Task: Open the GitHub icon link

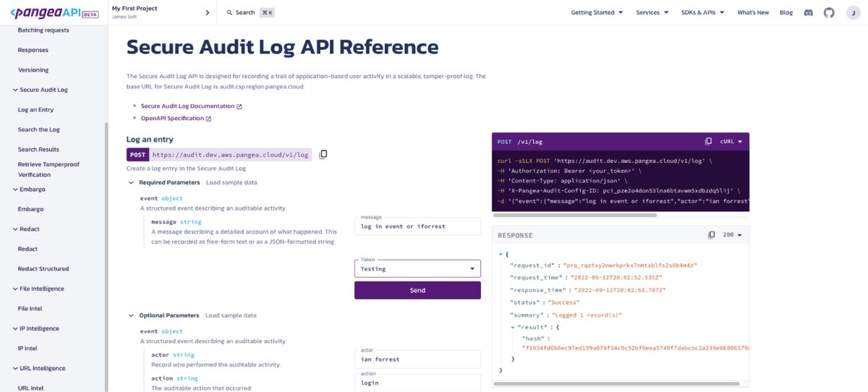Action: click(x=830, y=12)
